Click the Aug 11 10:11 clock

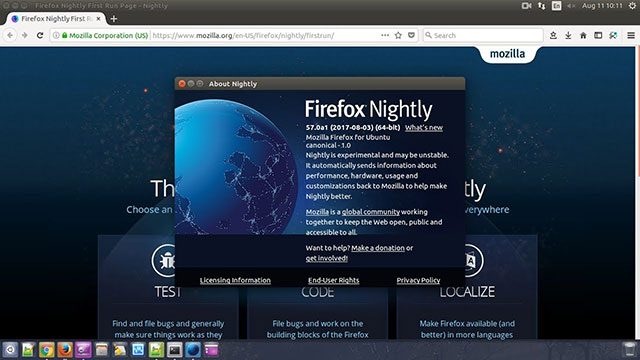click(602, 6)
